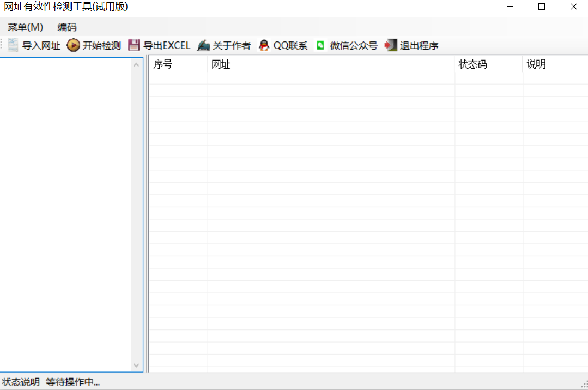Click the 等待操作中... status text
The image size is (588, 390).
tap(72, 382)
